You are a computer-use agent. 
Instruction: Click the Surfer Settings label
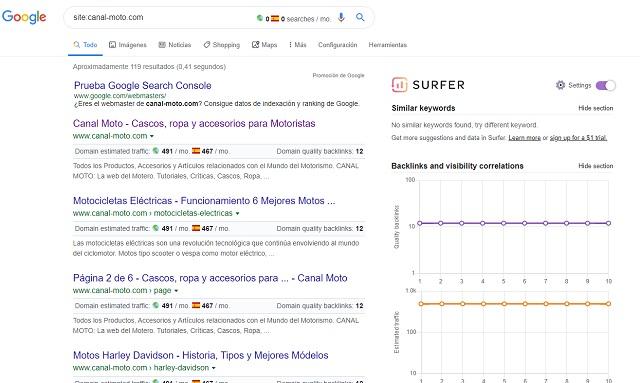(x=580, y=85)
